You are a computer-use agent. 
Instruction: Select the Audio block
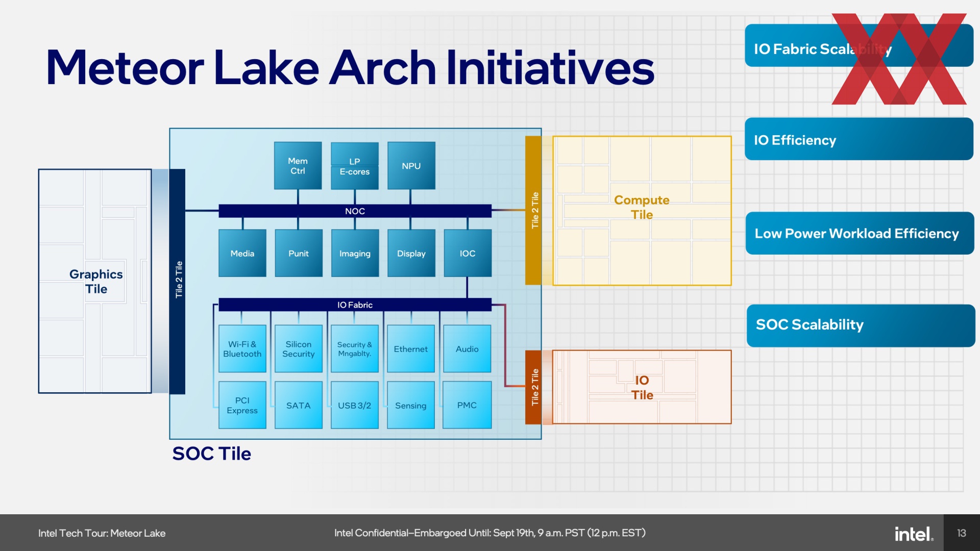click(x=467, y=349)
